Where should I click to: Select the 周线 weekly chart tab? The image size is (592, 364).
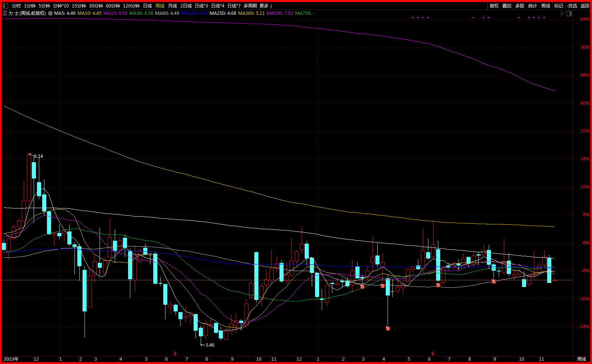(160, 6)
